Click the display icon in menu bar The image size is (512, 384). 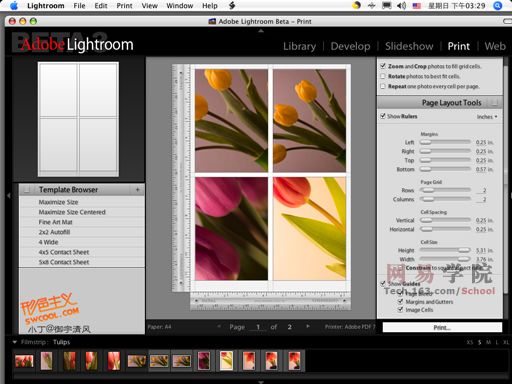coord(386,6)
